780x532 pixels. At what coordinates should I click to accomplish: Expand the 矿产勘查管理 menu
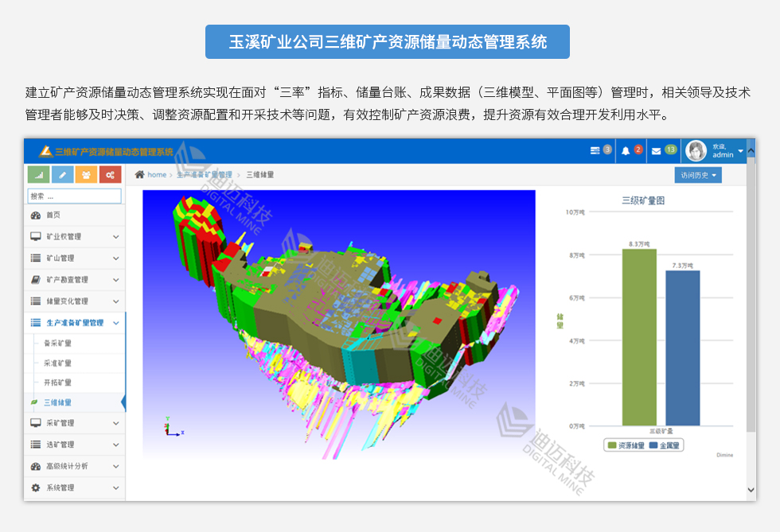(75, 280)
